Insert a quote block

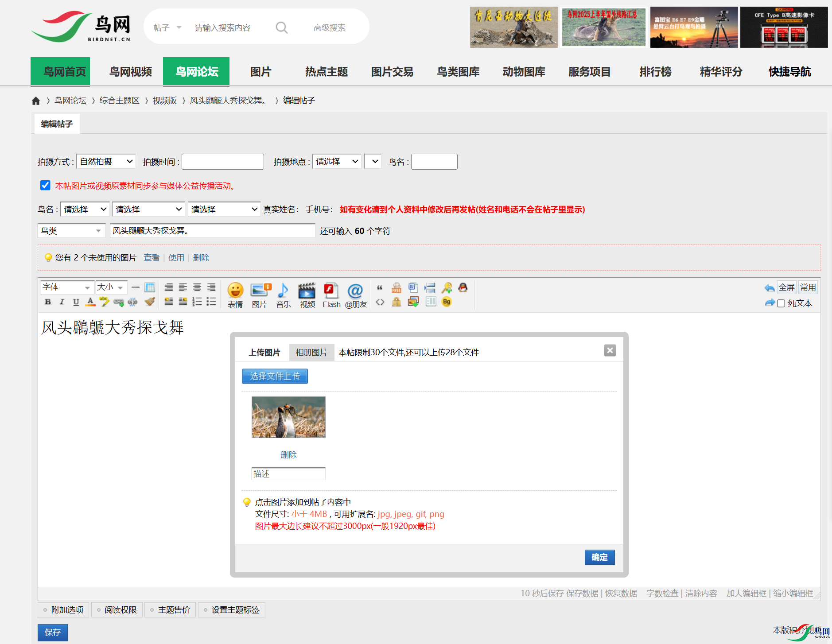pos(380,287)
